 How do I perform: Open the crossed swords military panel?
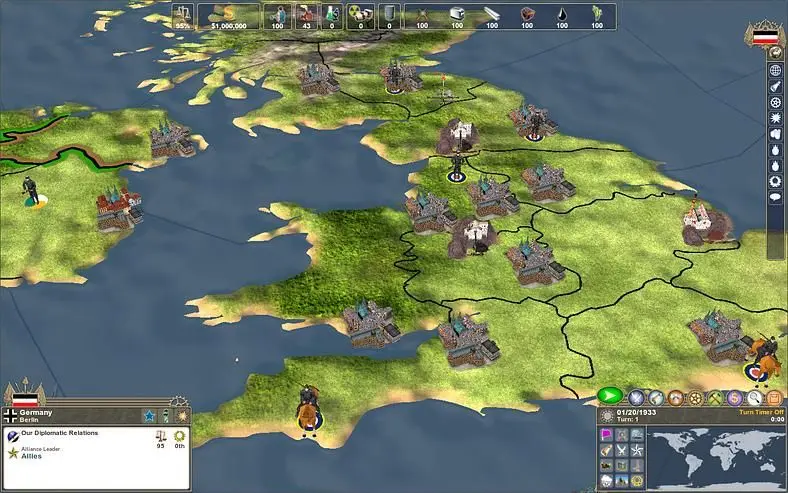click(x=636, y=398)
